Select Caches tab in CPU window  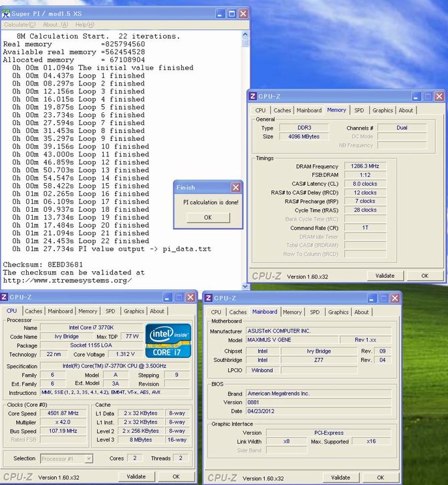[33, 311]
